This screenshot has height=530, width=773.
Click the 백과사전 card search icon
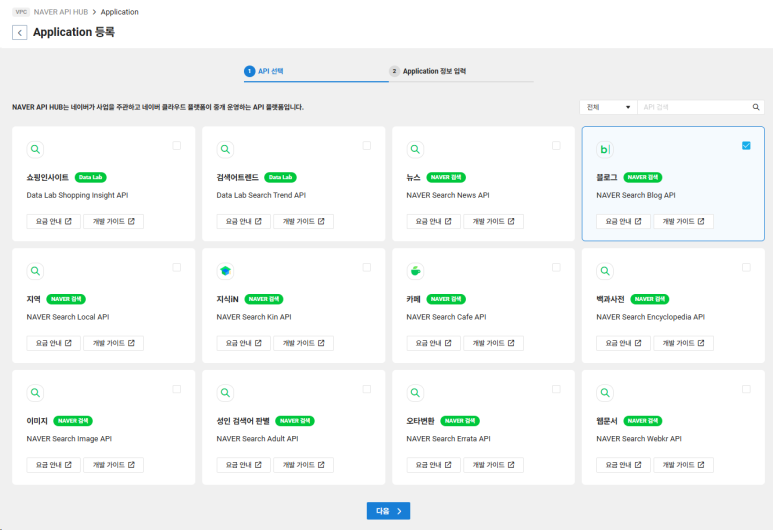click(605, 271)
